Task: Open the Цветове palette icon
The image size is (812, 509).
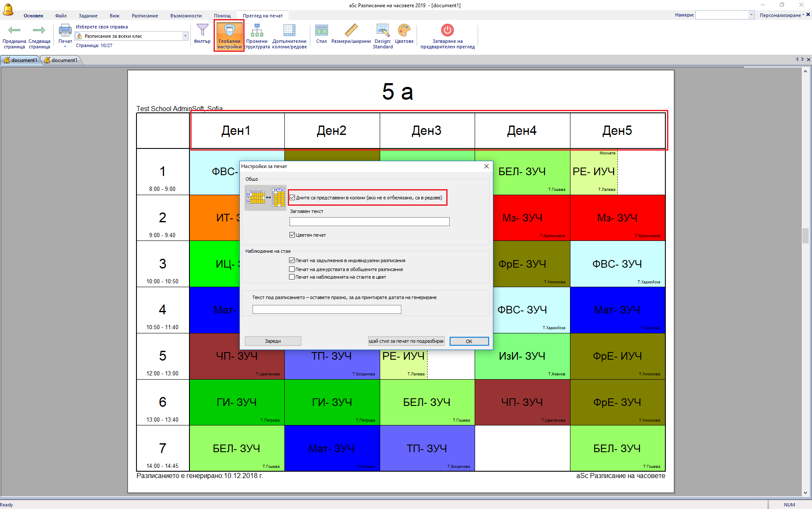Action: pyautogui.click(x=404, y=31)
